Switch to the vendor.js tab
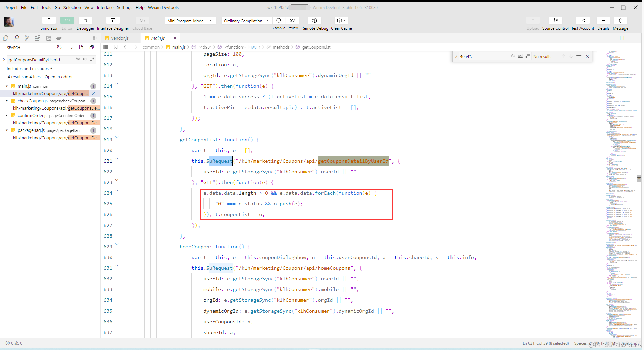The height and width of the screenshot is (350, 644). [x=120, y=38]
